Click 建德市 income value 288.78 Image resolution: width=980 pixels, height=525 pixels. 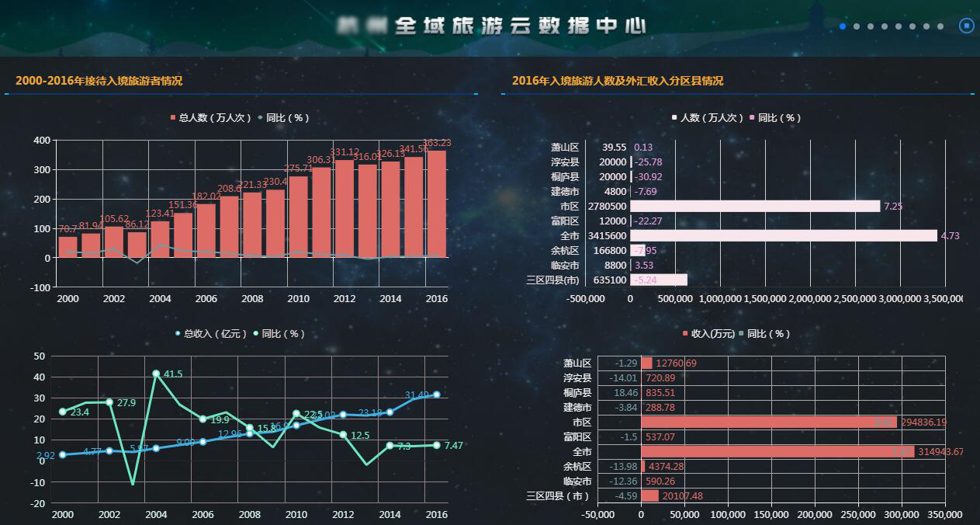(x=660, y=408)
